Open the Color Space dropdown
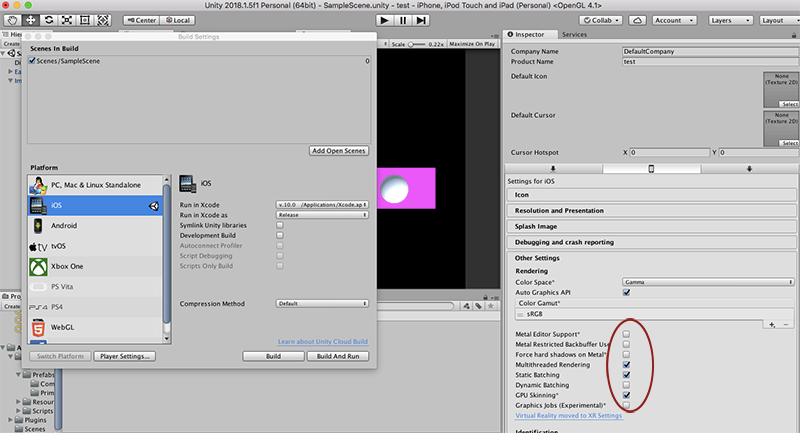 pos(708,282)
